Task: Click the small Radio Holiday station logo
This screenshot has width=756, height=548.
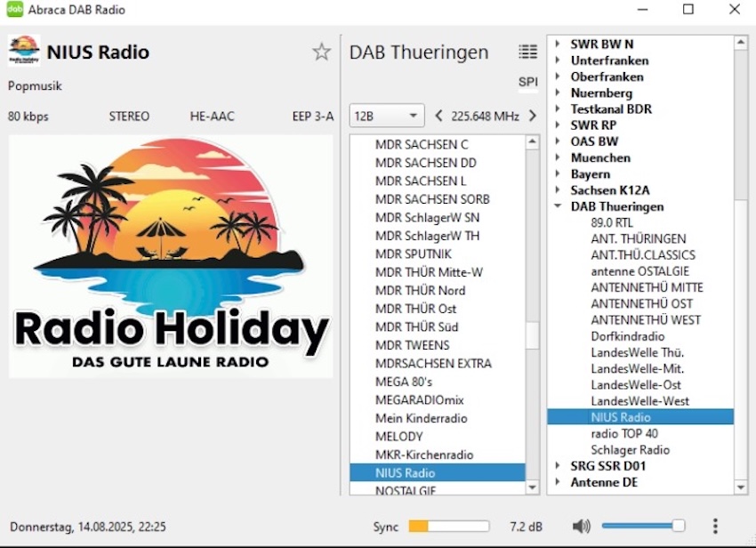Action: coord(24,51)
